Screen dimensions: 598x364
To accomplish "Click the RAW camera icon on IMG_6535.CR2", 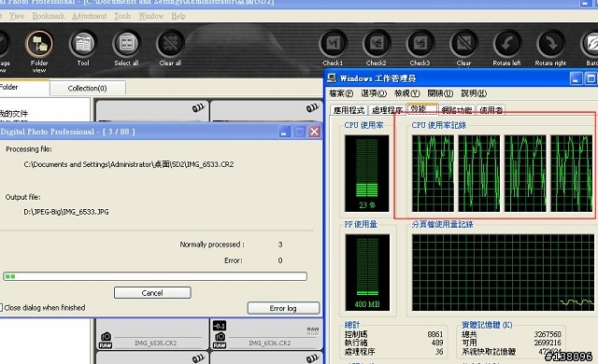I will tap(106, 340).
